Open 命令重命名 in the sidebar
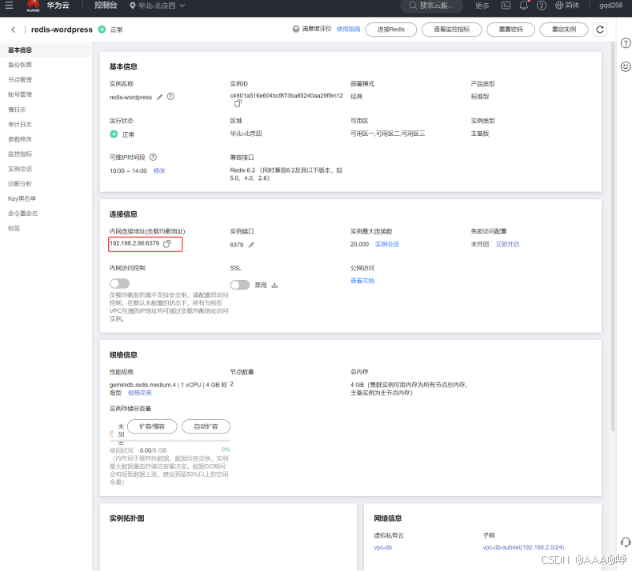This screenshot has width=632, height=571. point(23,214)
